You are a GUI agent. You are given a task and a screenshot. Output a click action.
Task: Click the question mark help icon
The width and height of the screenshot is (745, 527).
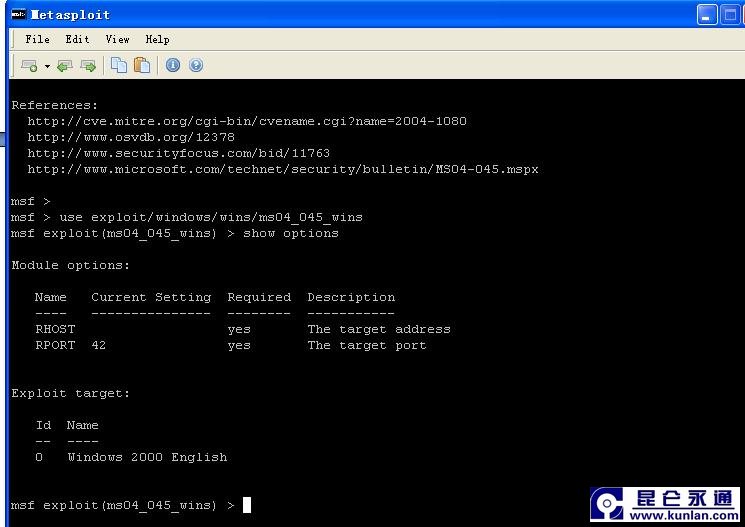[x=196, y=65]
